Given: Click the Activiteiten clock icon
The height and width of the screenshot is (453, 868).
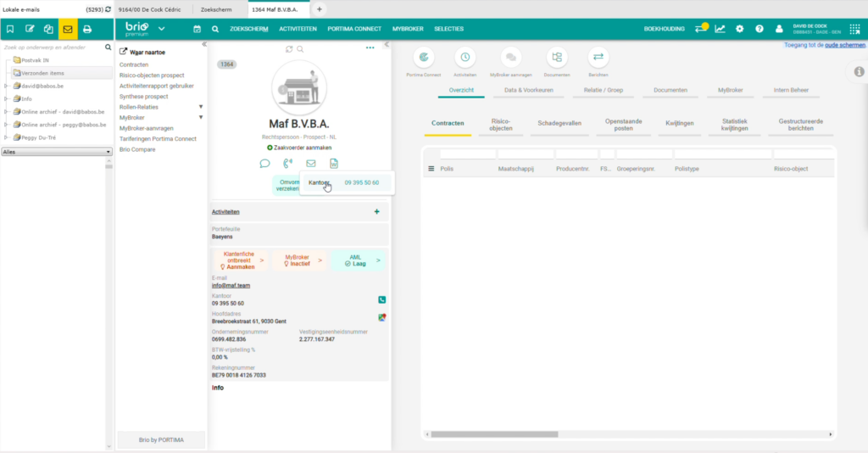Looking at the screenshot, I should [x=465, y=57].
